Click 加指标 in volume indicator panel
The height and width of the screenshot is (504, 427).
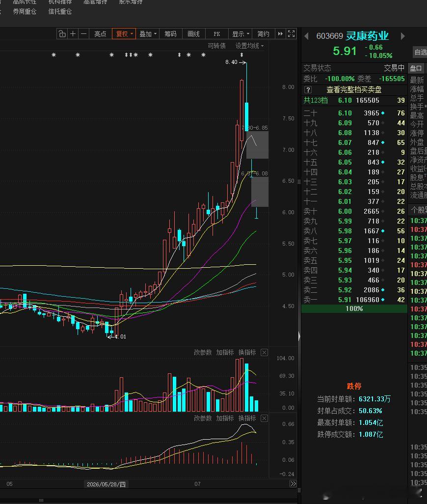click(x=225, y=352)
